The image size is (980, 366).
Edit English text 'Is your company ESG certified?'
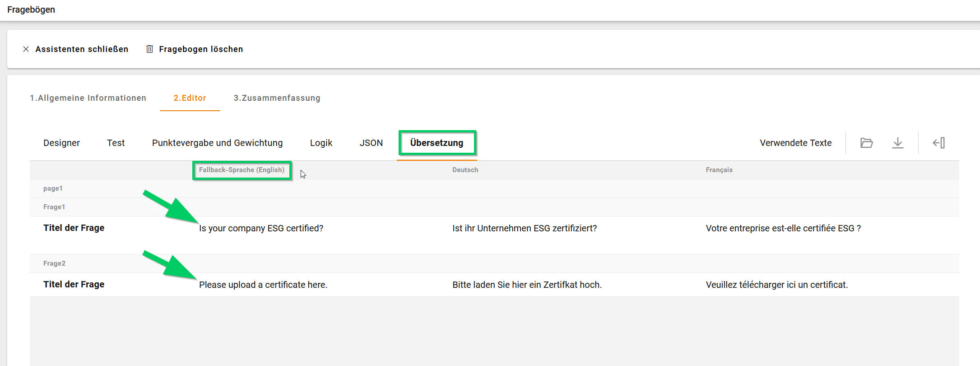point(261,228)
